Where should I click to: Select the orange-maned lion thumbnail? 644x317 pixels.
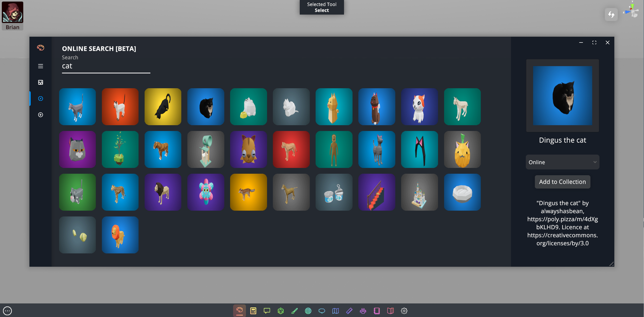[x=120, y=235]
